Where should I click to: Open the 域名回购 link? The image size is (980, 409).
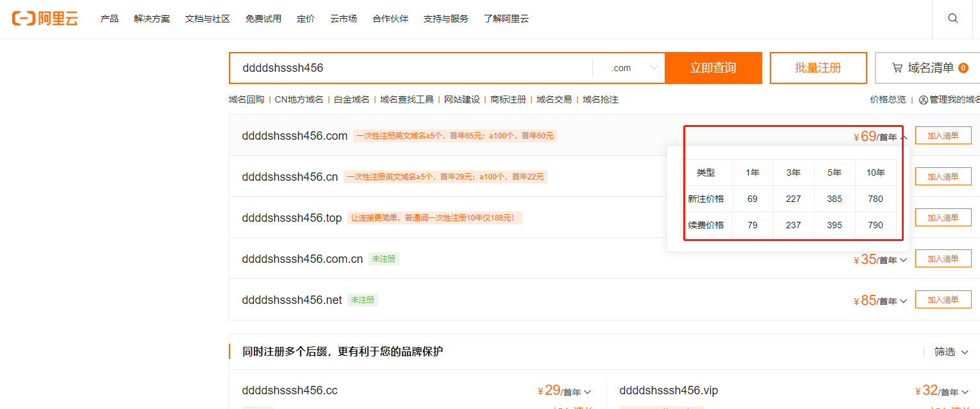click(246, 100)
